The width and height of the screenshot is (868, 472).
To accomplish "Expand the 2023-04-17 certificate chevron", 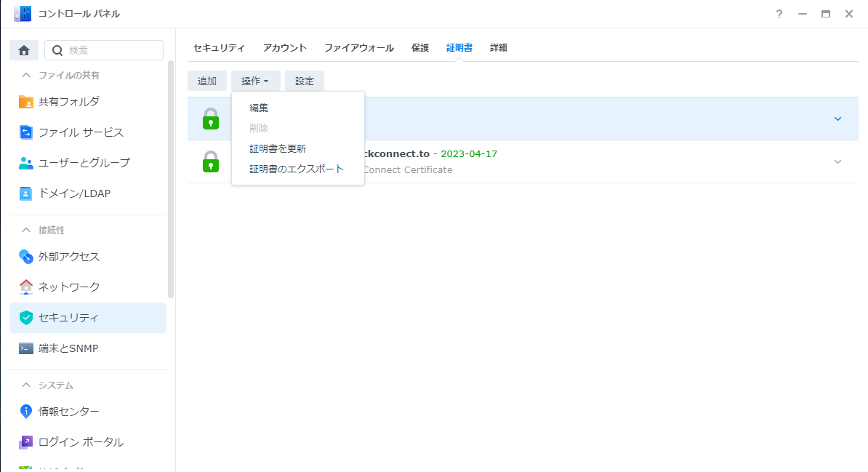I will (837, 161).
